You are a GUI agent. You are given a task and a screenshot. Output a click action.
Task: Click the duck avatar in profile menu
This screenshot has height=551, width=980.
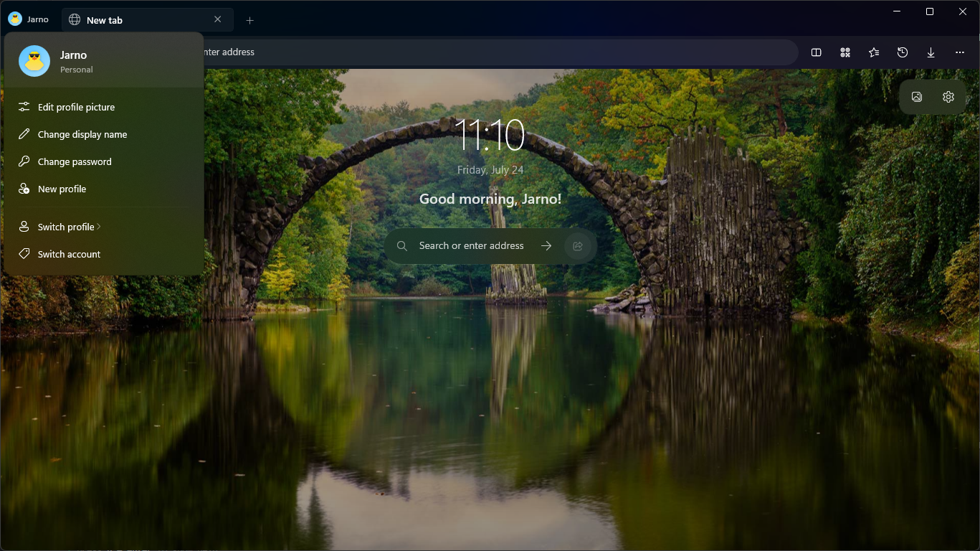34,61
